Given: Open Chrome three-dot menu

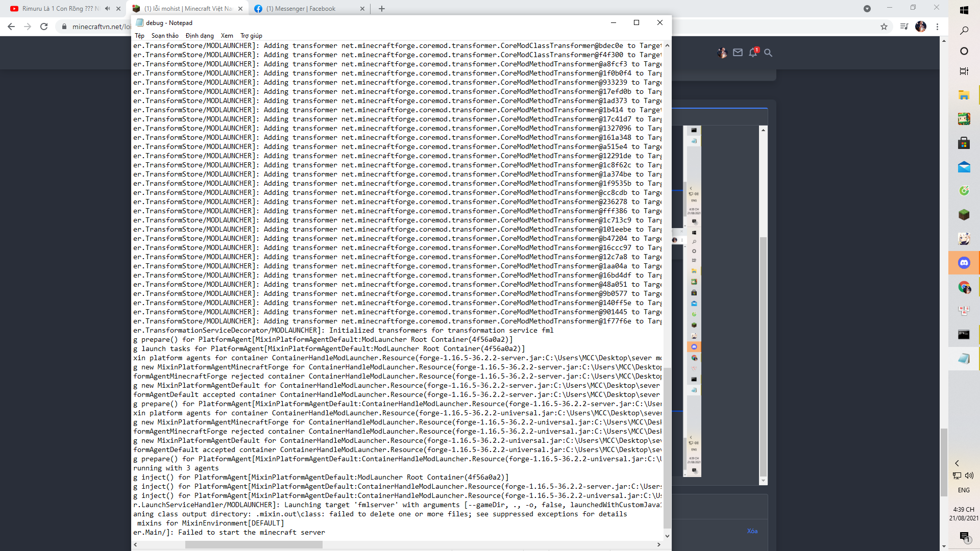Looking at the screenshot, I should [937, 27].
